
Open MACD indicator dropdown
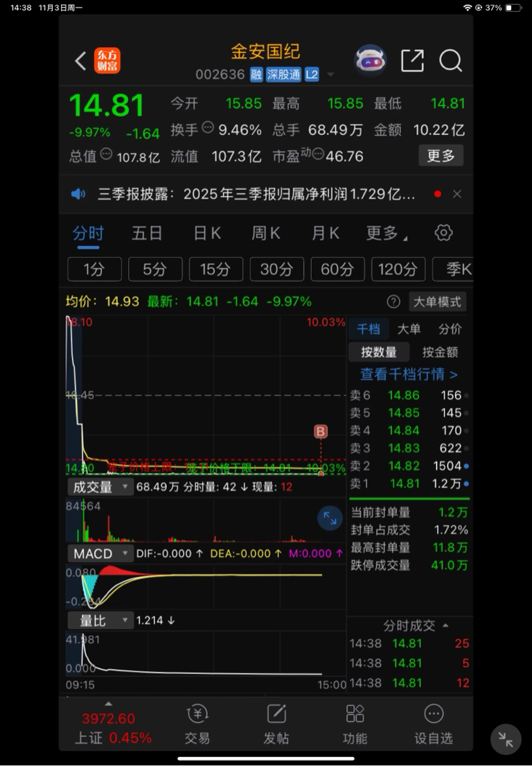pos(100,553)
